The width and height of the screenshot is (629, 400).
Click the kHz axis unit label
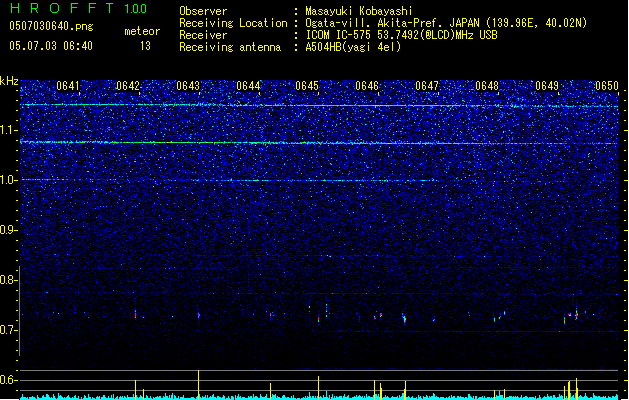point(9,81)
